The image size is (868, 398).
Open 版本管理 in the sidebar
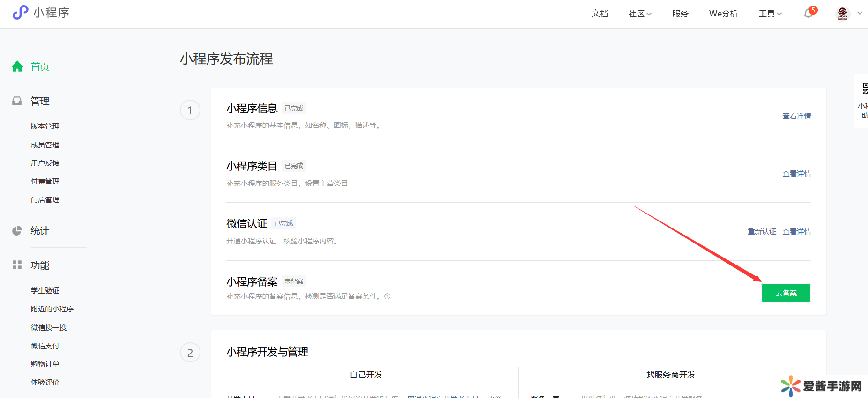(45, 126)
